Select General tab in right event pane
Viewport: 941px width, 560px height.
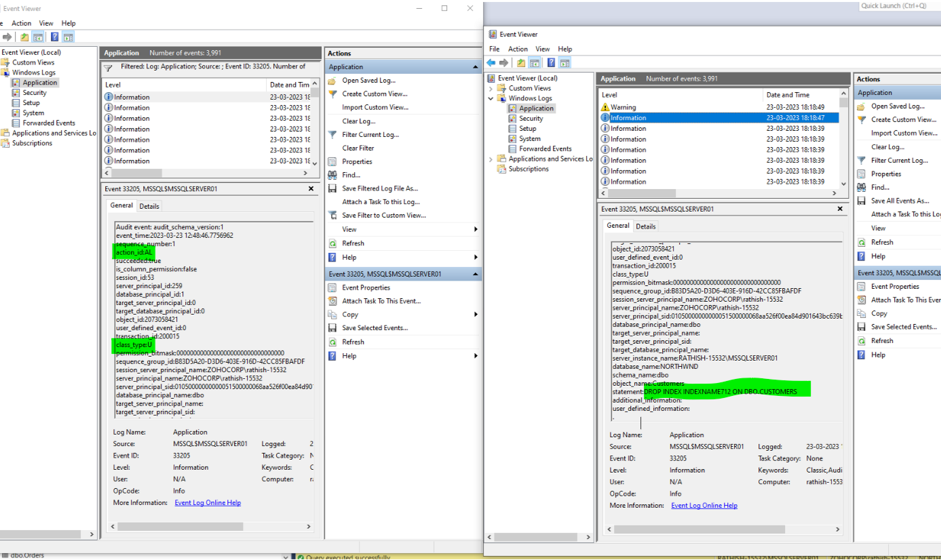point(618,226)
